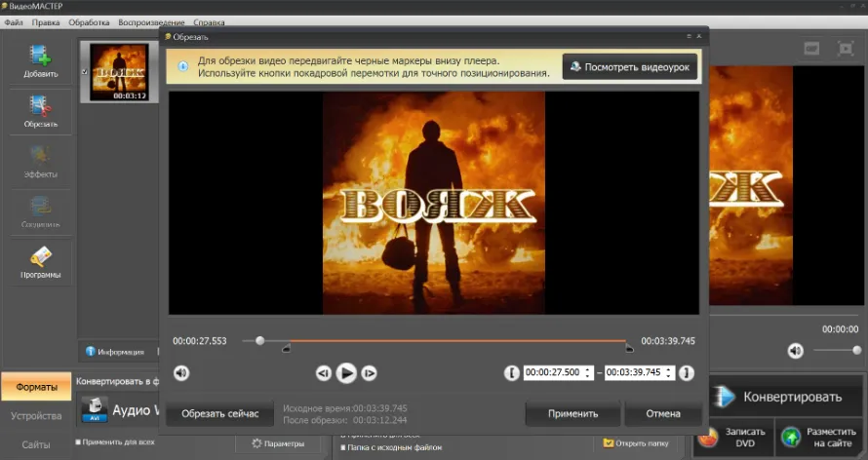868x460 pixels.
Task: Step one frame forward
Action: 370,373
